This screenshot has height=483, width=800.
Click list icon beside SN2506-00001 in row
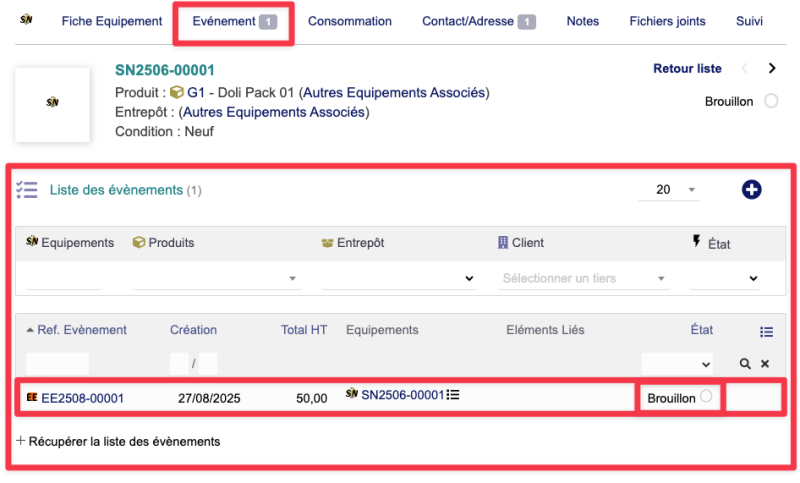pos(453,396)
